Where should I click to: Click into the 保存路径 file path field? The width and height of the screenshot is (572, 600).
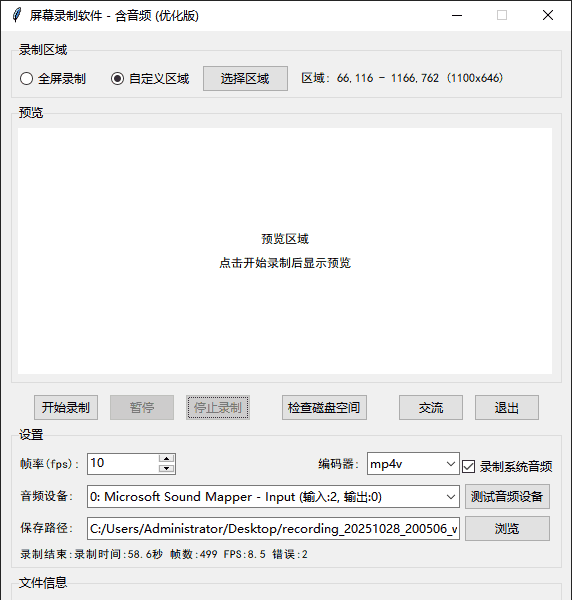click(273, 528)
